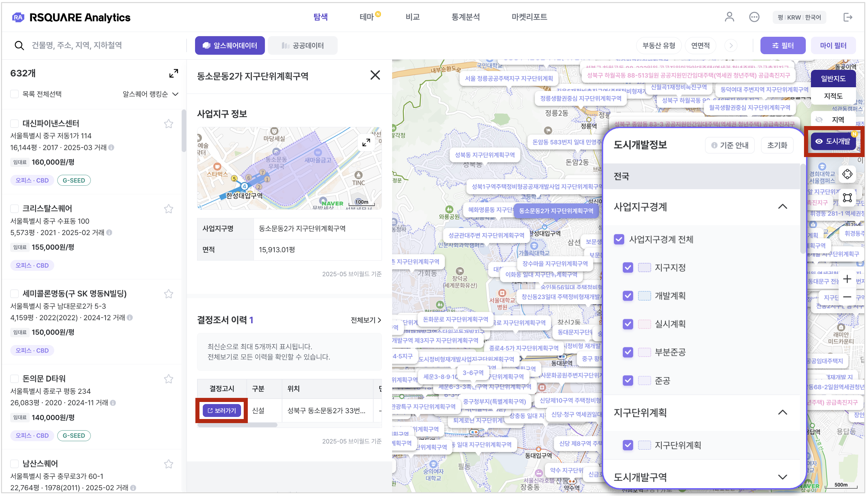Enlarge the 사업지구 mini map
Viewport: 868px width, 496px height.
point(366,142)
